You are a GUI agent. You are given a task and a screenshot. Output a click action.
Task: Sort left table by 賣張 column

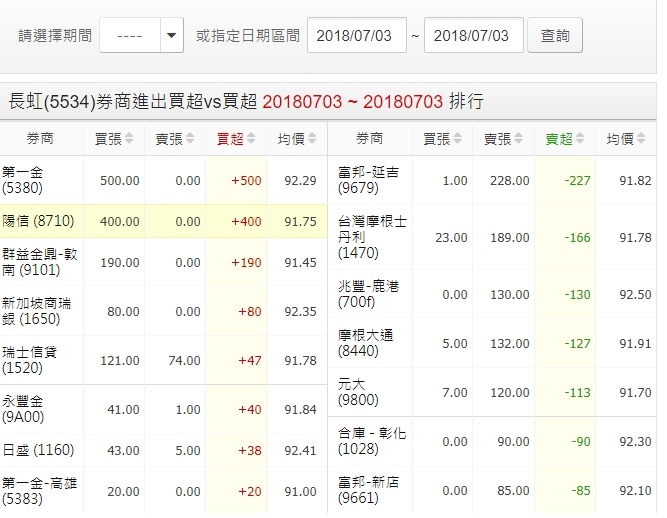click(175, 139)
